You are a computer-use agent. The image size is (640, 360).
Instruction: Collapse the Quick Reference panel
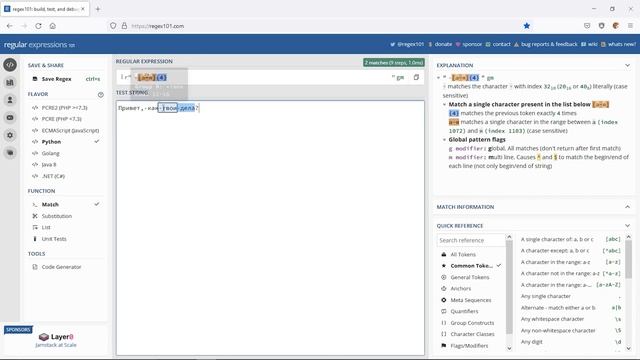coord(627,226)
